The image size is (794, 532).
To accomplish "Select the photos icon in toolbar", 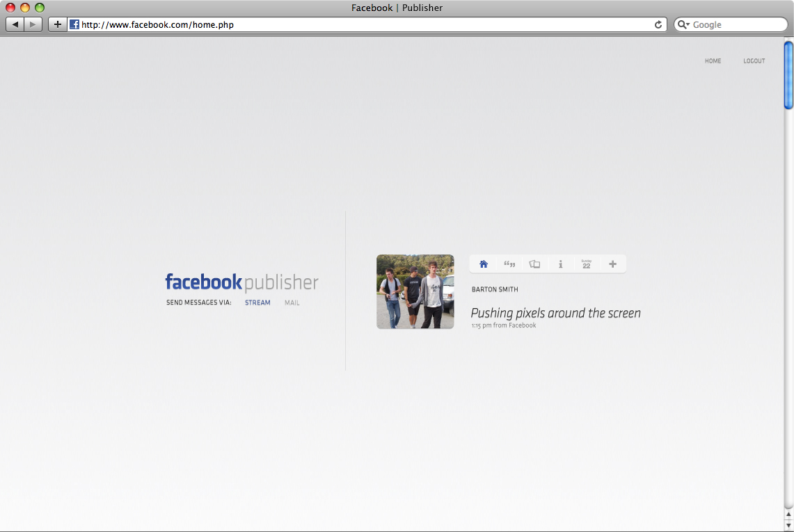I will click(x=534, y=264).
